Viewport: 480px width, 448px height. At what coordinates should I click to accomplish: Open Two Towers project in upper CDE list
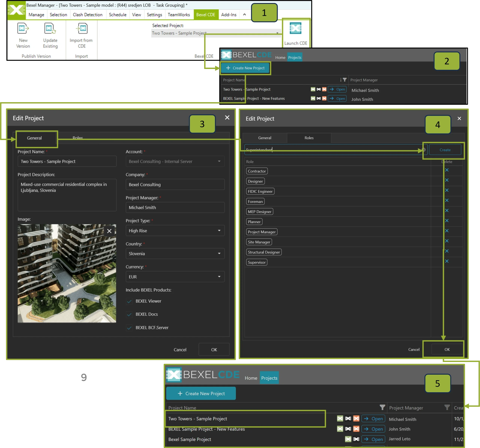coord(337,89)
